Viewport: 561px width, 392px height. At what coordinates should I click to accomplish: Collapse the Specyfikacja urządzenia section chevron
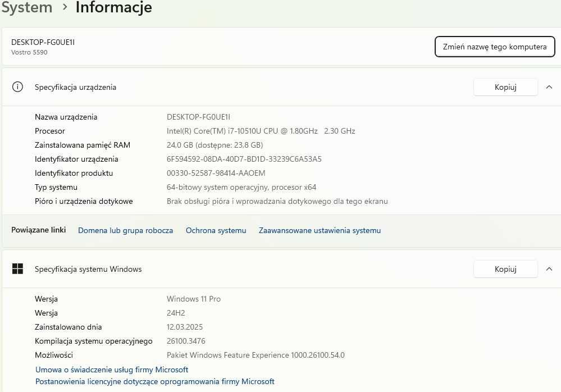[549, 87]
